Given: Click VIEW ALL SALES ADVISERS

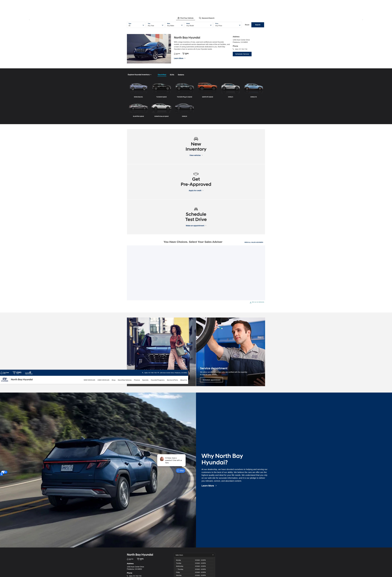Looking at the screenshot, I should [x=254, y=242].
